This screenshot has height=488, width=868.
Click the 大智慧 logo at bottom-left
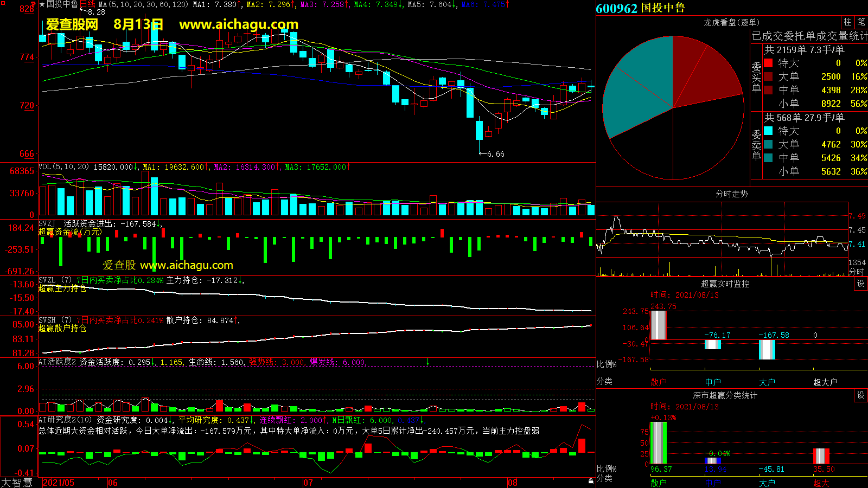click(17, 483)
